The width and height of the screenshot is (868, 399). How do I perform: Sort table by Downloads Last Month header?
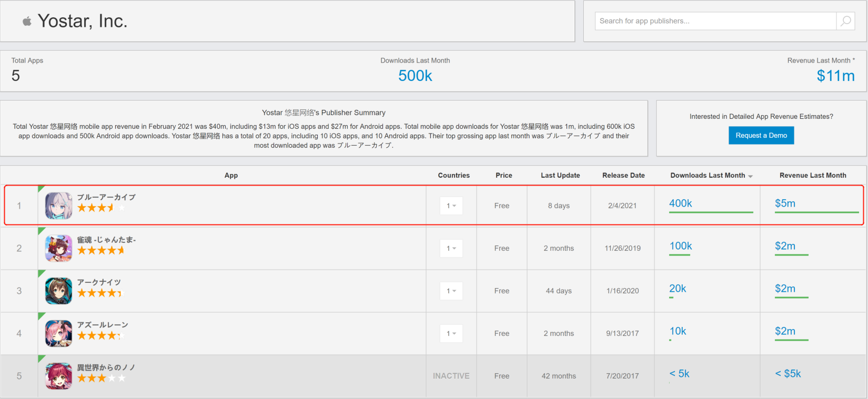pos(708,176)
